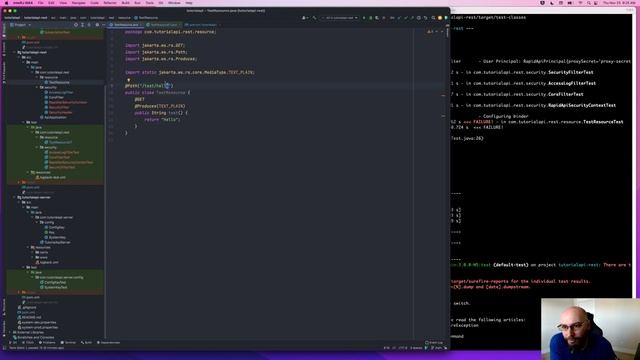640x360 pixels.
Task: Open the run configuration dropdown
Action: coord(340,18)
